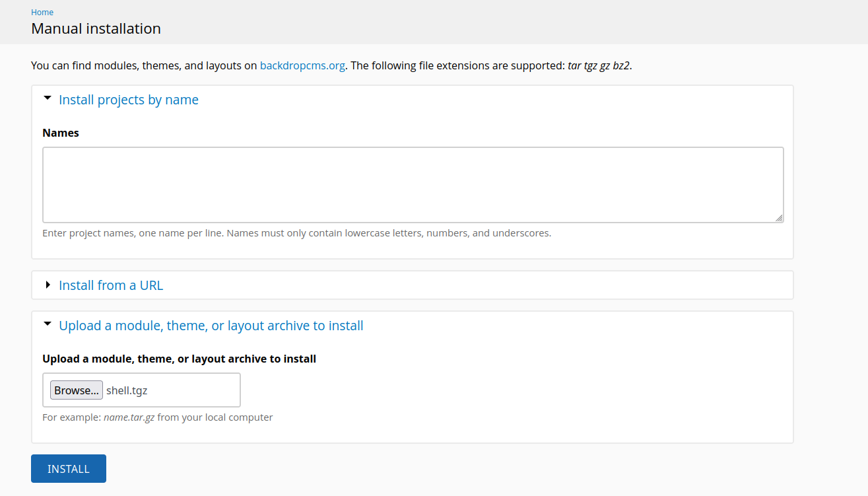Click the 'Enter project names' help text
868x496 pixels.
(296, 233)
